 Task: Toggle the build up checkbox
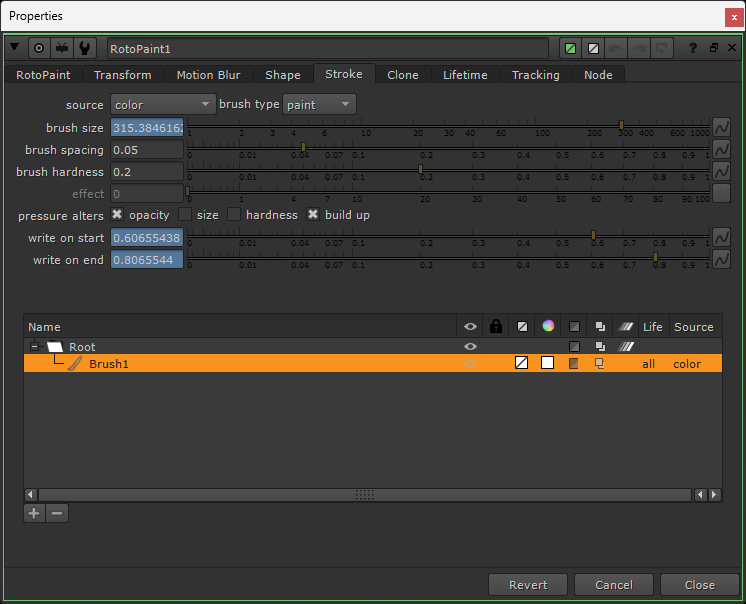(x=313, y=214)
